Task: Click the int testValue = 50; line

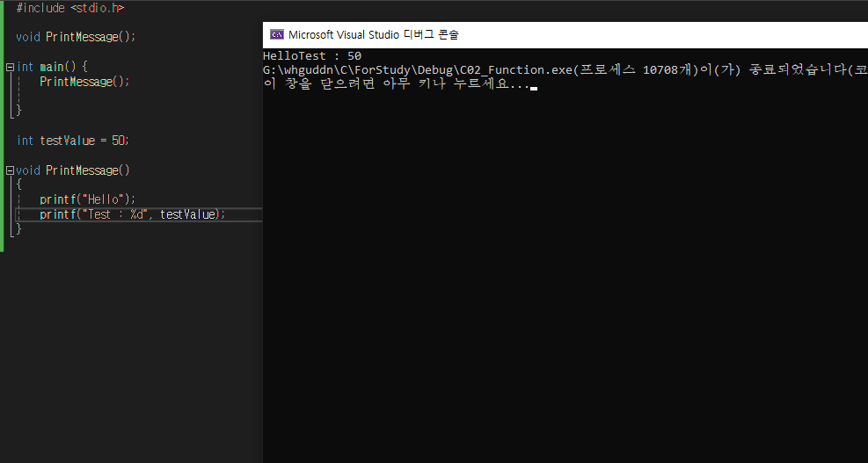Action: tap(72, 141)
